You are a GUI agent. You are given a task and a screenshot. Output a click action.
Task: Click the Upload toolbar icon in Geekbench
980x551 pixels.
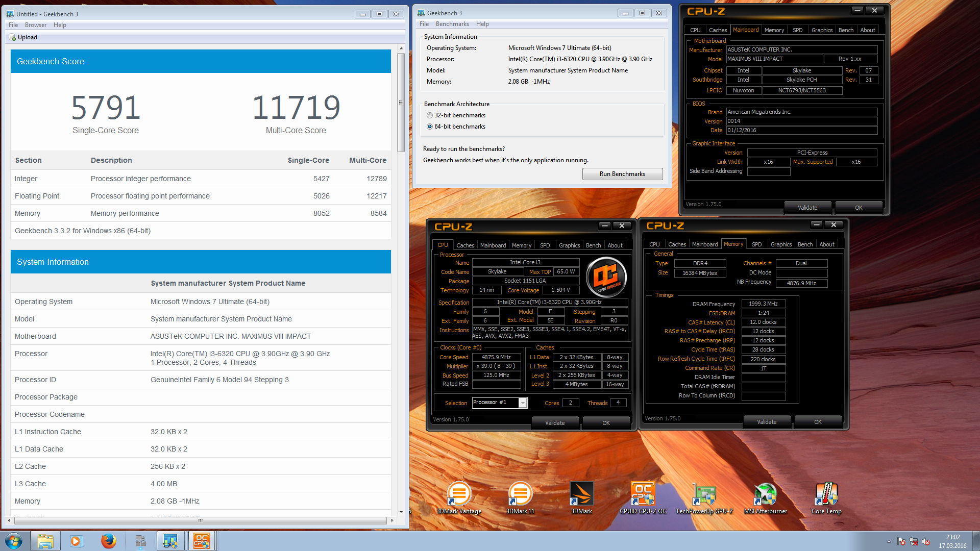(x=12, y=37)
